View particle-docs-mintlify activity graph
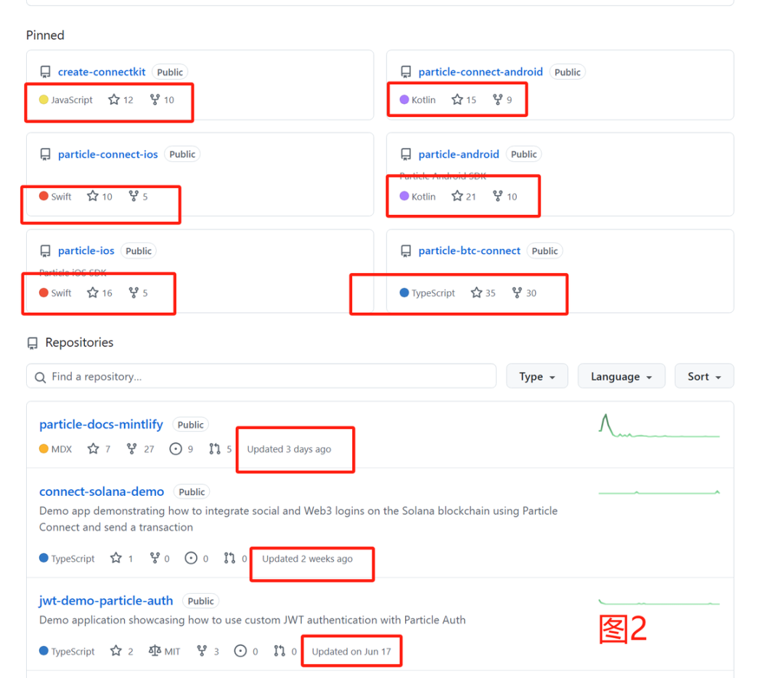Screen dimensions: 784x678 (x=658, y=427)
